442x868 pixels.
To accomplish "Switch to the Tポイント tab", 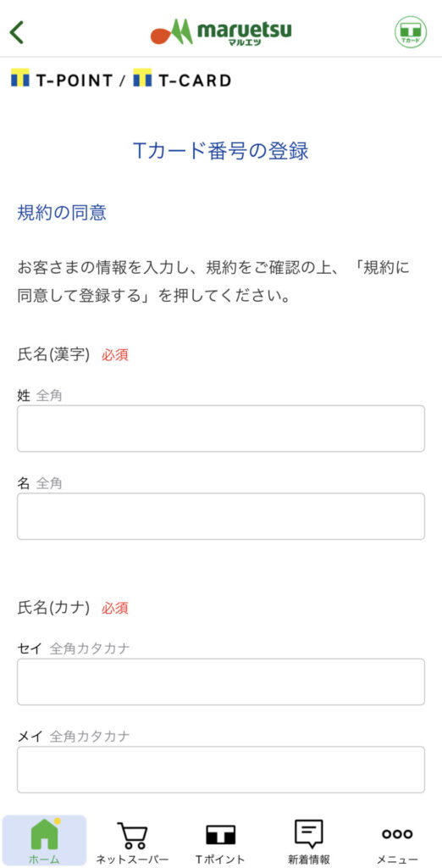I will point(221,840).
